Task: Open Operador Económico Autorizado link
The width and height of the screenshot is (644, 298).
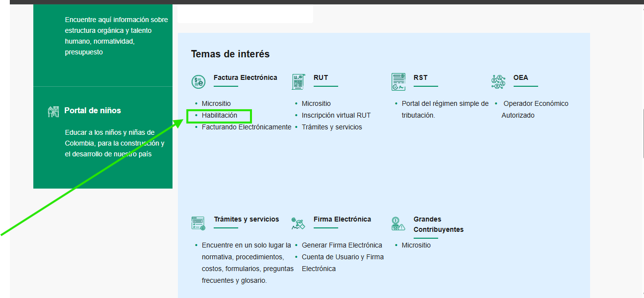Action: pyautogui.click(x=535, y=109)
